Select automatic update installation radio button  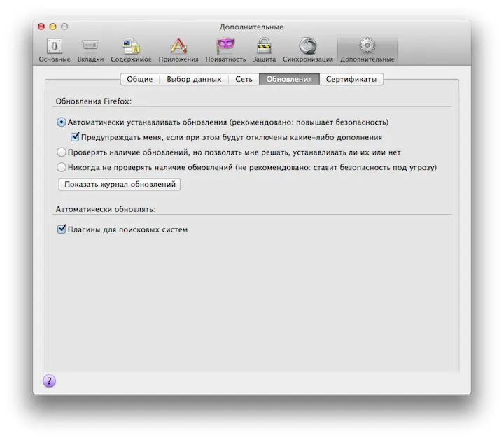(x=62, y=122)
